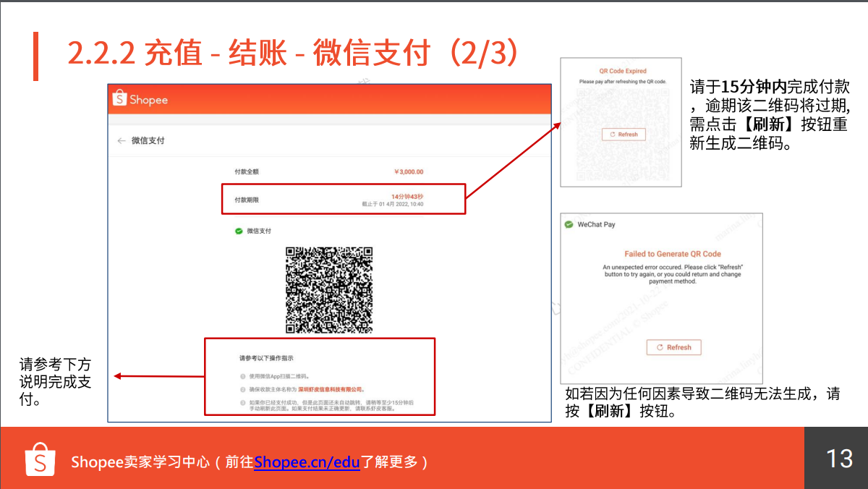Click Refresh in the QR Code Expired panel

pos(624,135)
